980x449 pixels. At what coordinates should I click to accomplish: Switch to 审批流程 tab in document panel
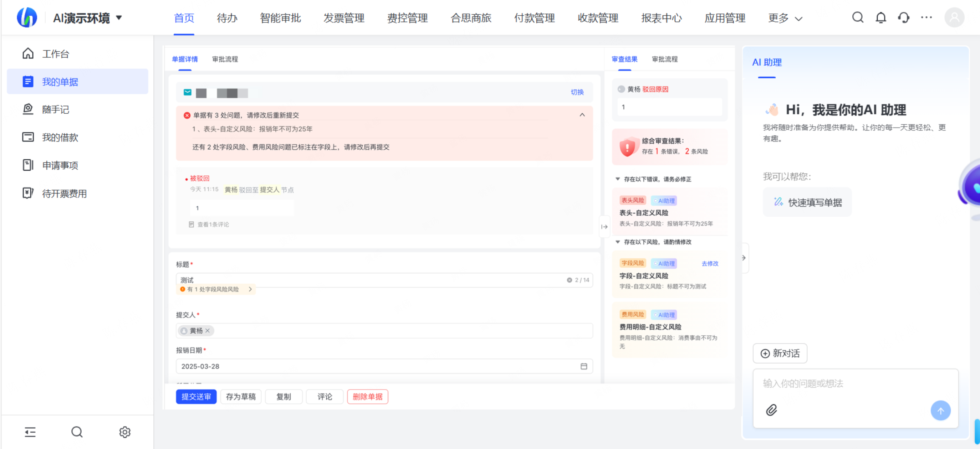tap(225, 59)
